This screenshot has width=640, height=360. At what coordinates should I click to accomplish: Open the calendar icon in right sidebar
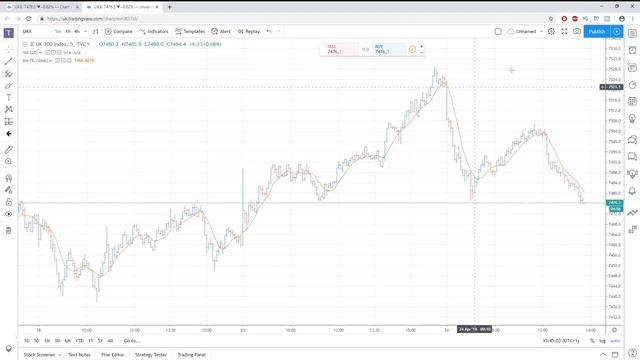[632, 101]
